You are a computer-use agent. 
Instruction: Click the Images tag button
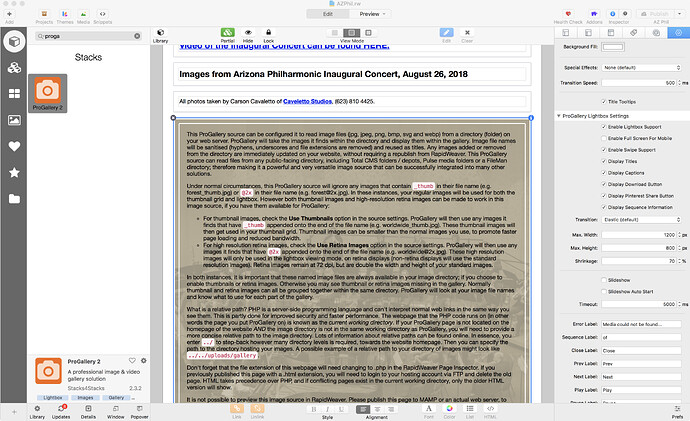click(x=85, y=398)
